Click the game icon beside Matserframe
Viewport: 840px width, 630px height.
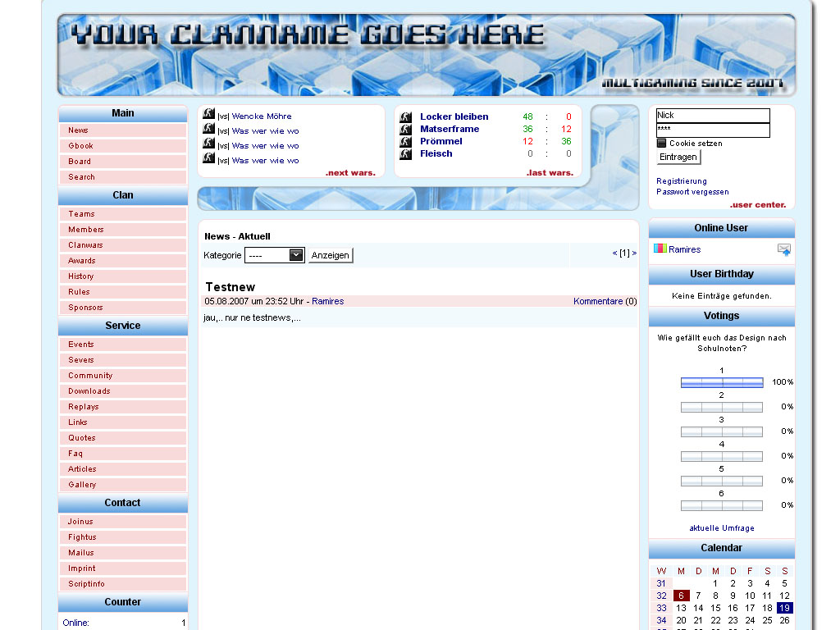coord(405,130)
